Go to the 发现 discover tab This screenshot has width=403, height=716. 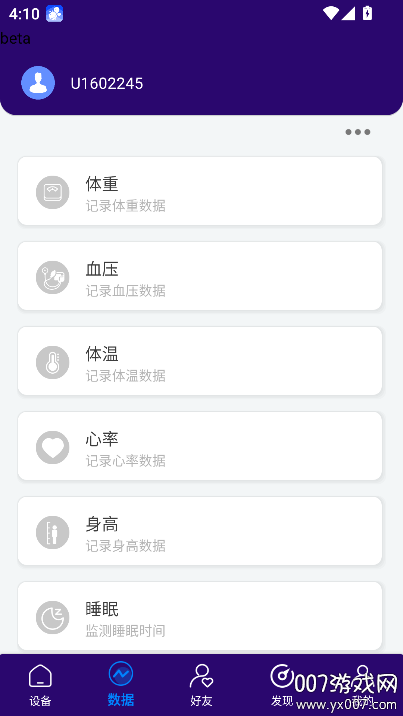coord(282,685)
